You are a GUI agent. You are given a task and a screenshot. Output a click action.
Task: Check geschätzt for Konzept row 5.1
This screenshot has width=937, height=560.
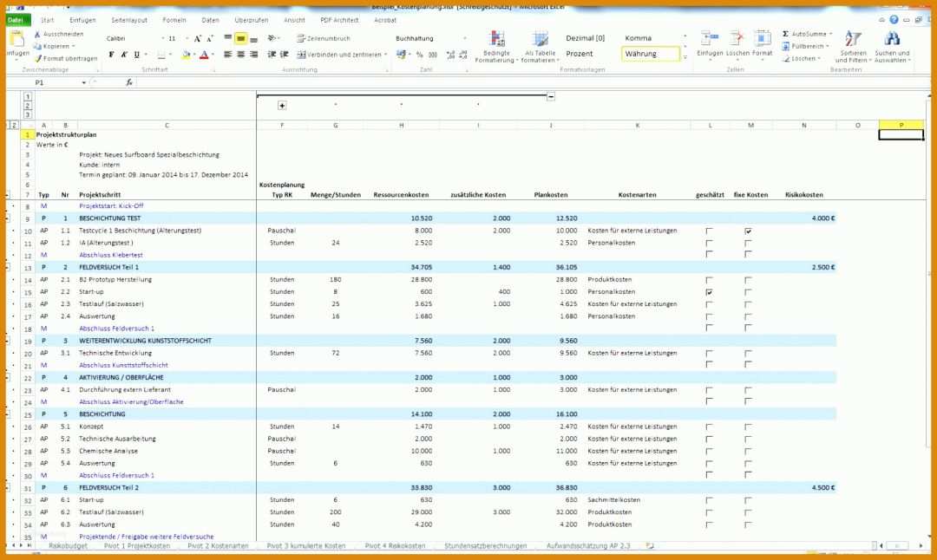710,427
